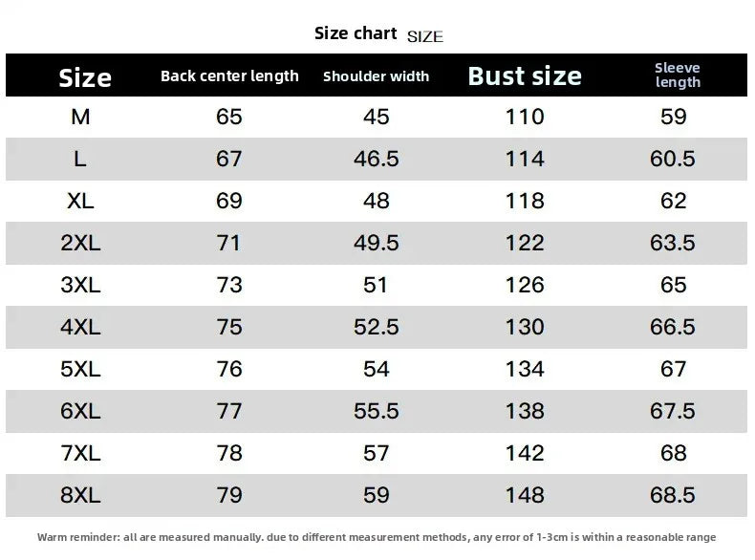Click the 8XL size row label
This screenshot has height=560, width=755.
[x=80, y=495]
